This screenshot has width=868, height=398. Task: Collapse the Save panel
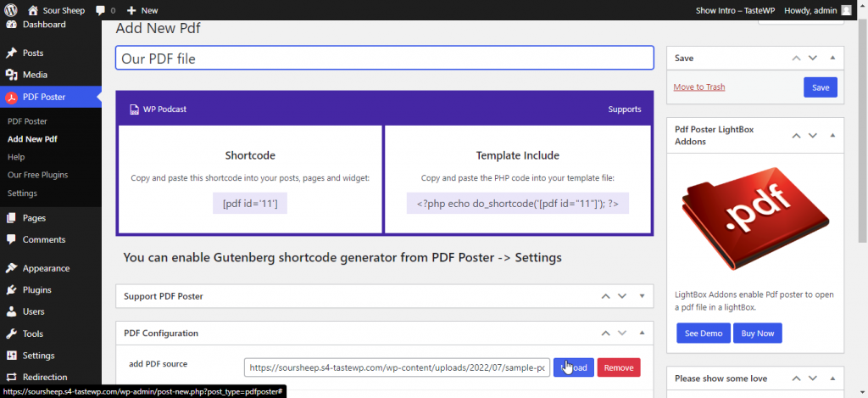832,58
